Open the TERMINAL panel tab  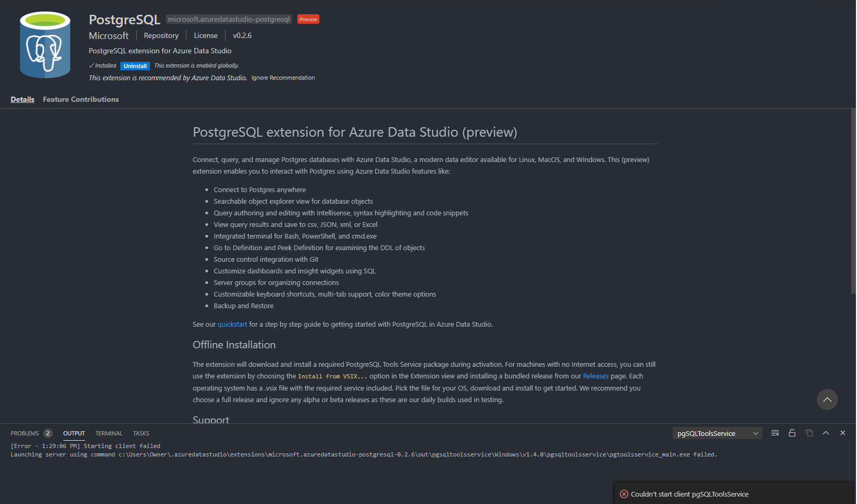[x=108, y=433]
